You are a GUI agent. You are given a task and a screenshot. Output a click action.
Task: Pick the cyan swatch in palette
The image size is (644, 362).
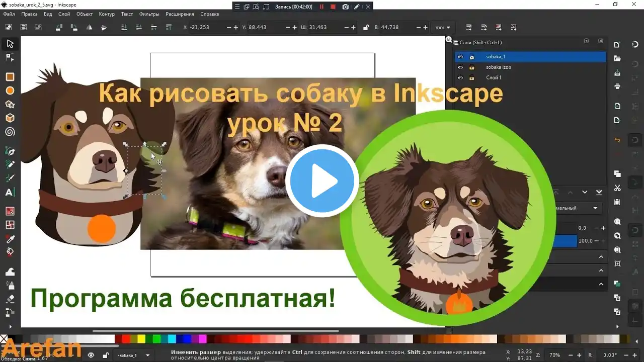(x=172, y=339)
